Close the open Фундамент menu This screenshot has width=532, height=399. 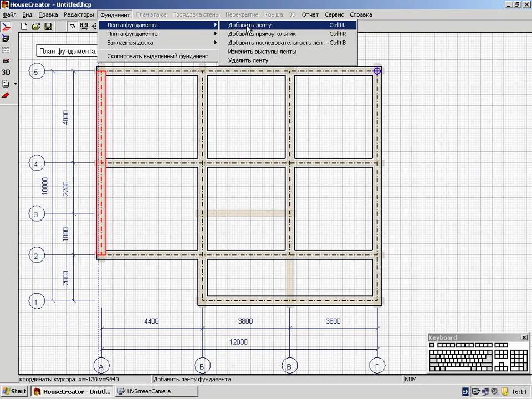pos(115,15)
